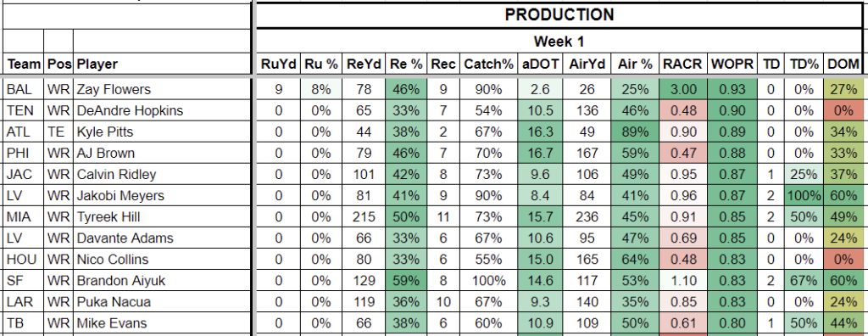Click the Tyreek Hill name cell

tap(162, 217)
